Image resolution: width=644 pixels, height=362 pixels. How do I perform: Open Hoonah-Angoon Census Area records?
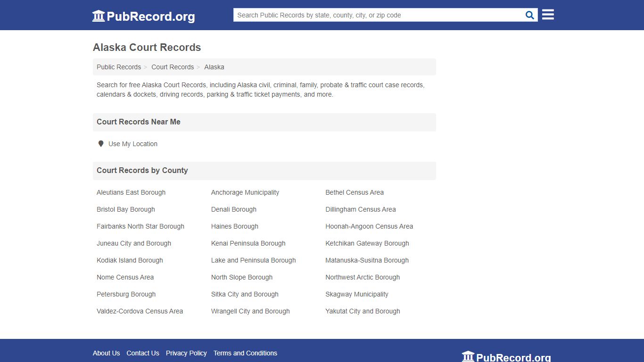tap(369, 226)
